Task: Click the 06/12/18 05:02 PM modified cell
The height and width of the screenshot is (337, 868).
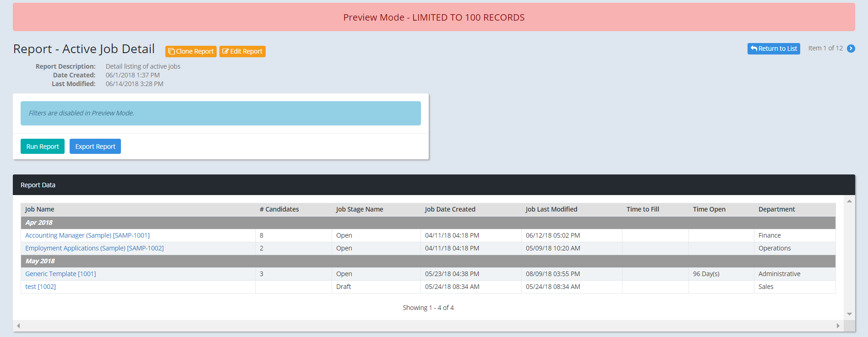Action: 572,235
